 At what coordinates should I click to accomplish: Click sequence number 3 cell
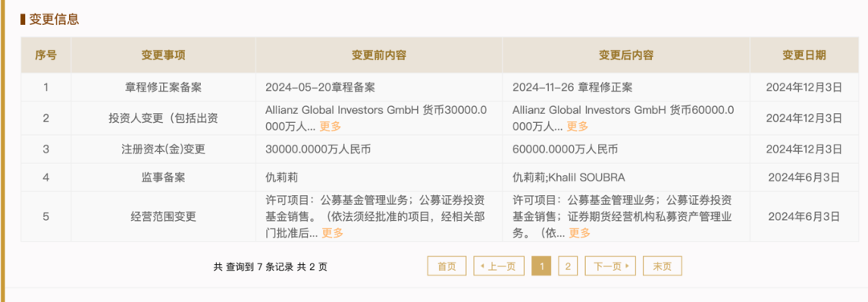coord(46,149)
